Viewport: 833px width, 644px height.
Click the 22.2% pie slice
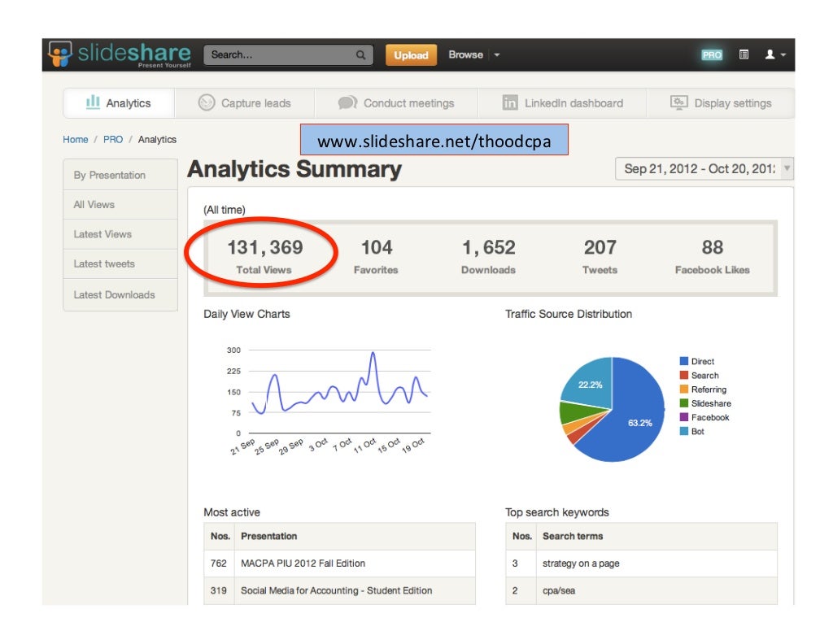point(590,383)
